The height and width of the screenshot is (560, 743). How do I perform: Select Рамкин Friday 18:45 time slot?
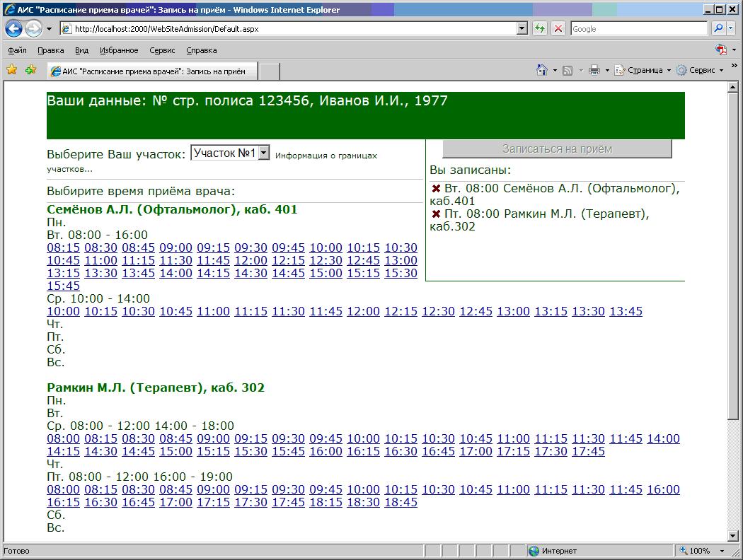pyautogui.click(x=401, y=502)
